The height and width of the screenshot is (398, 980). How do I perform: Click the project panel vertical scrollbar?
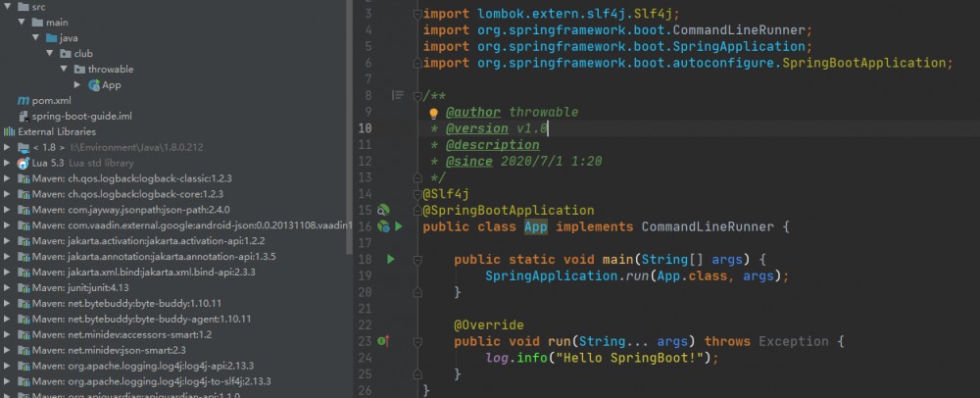(350, 127)
